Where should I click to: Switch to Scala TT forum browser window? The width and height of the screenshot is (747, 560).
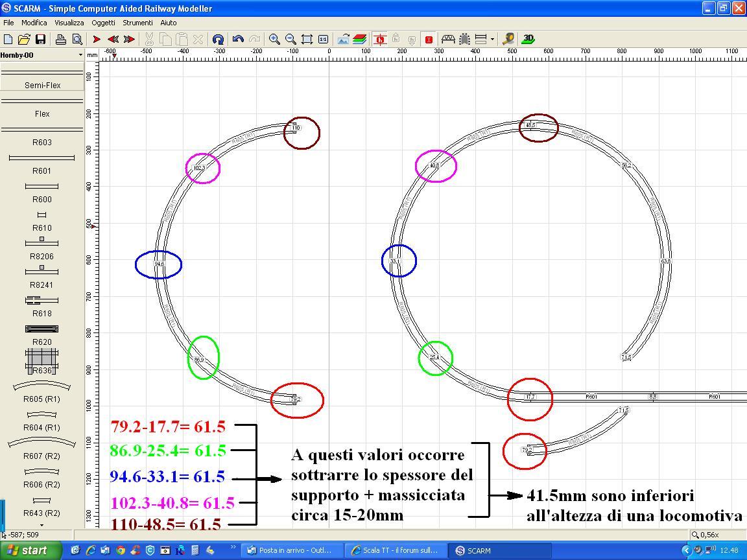(395, 550)
